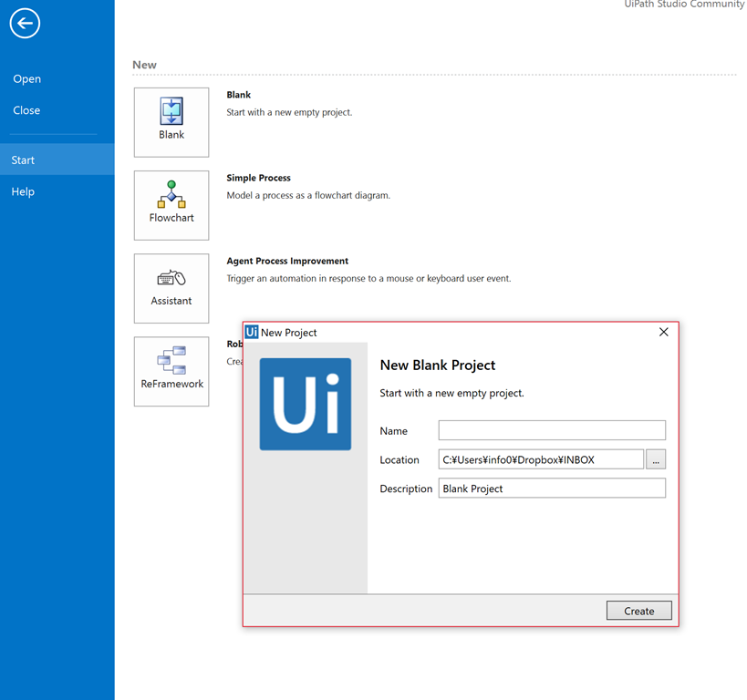Choose the Flowchart template icon
This screenshot has width=747, height=700.
pyautogui.click(x=171, y=205)
